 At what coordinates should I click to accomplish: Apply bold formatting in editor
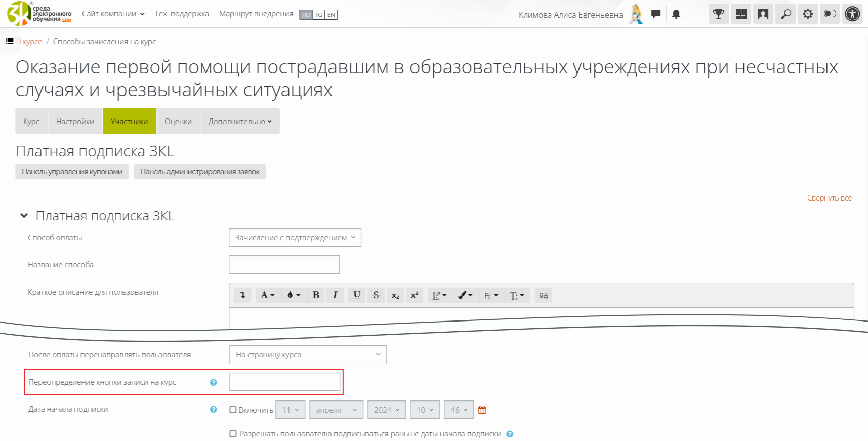click(x=316, y=295)
